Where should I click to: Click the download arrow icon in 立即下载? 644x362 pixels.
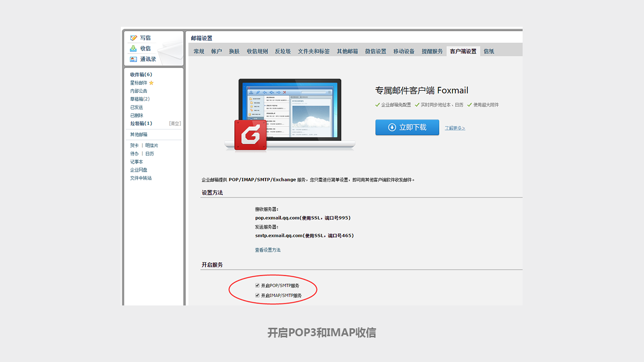click(x=392, y=127)
